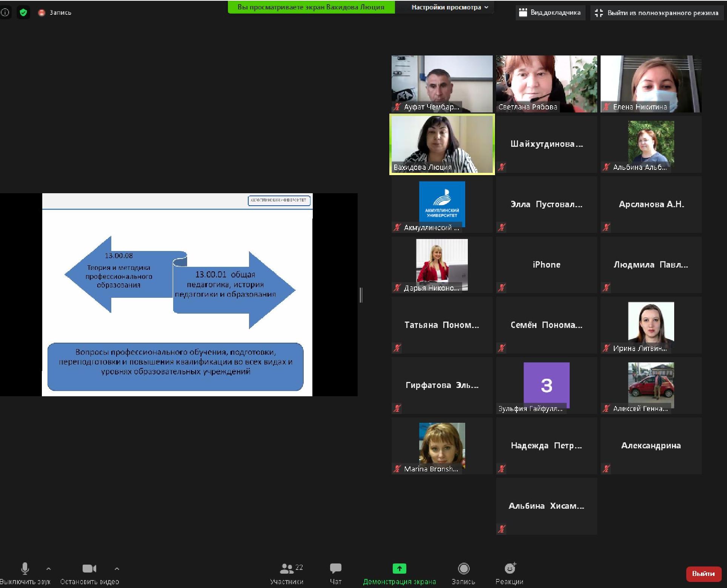
Task: Click the green encryption shield icon
Action: tap(23, 12)
